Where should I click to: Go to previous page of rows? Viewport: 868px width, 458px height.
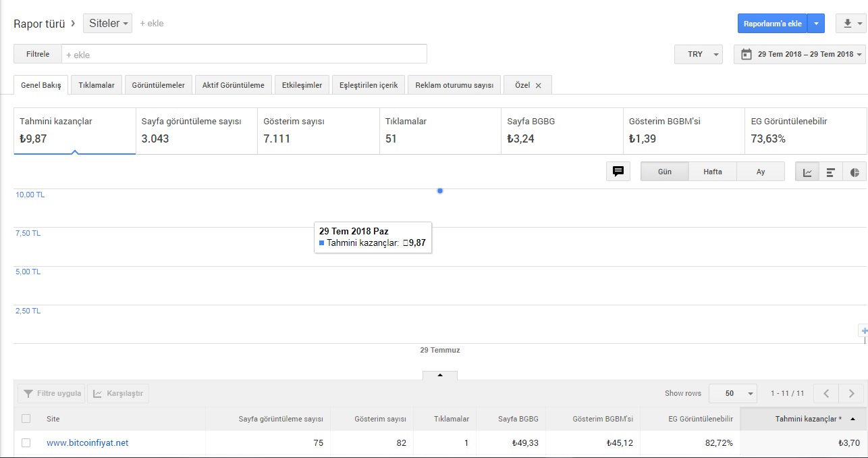[826, 393]
